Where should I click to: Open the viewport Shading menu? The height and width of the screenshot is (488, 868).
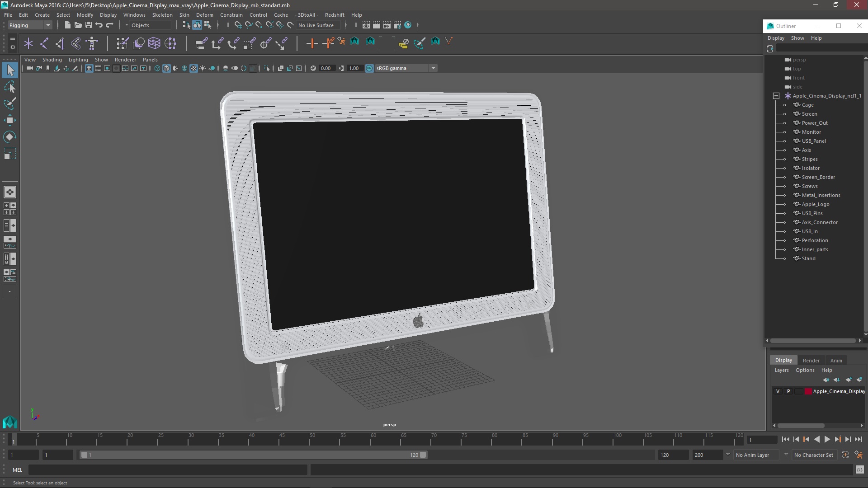(x=52, y=60)
